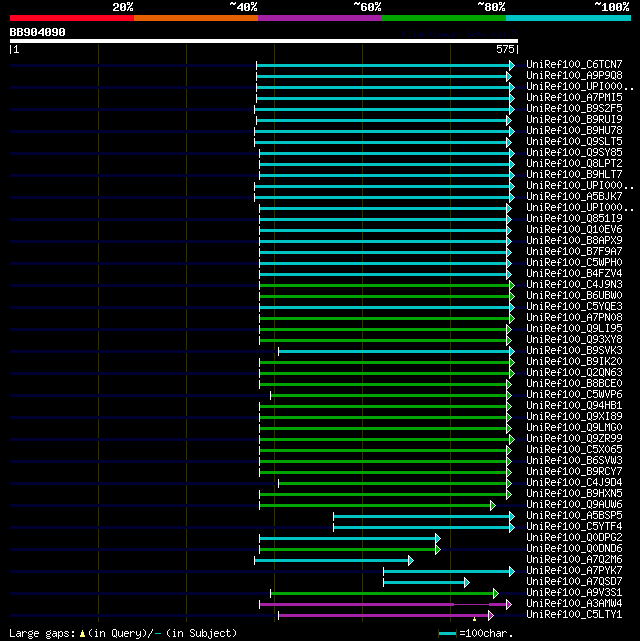Select the white BB904090 query bar
This screenshot has height=641, width=640.
[264, 41]
